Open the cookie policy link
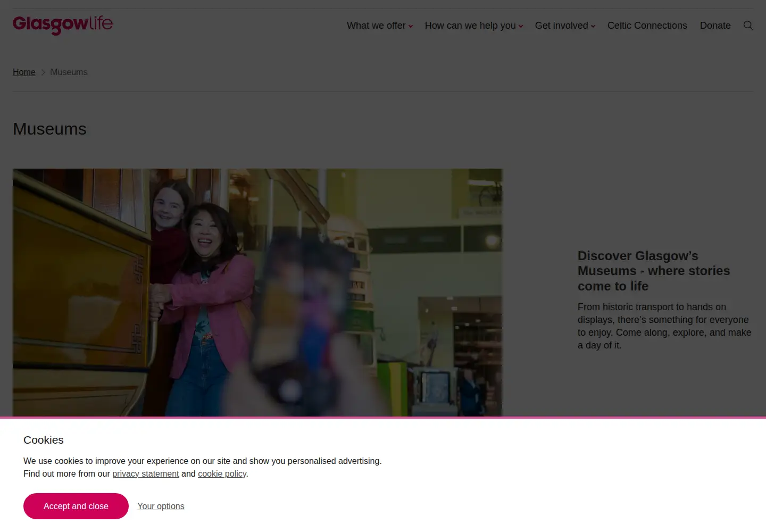The height and width of the screenshot is (532, 766). tap(222, 473)
